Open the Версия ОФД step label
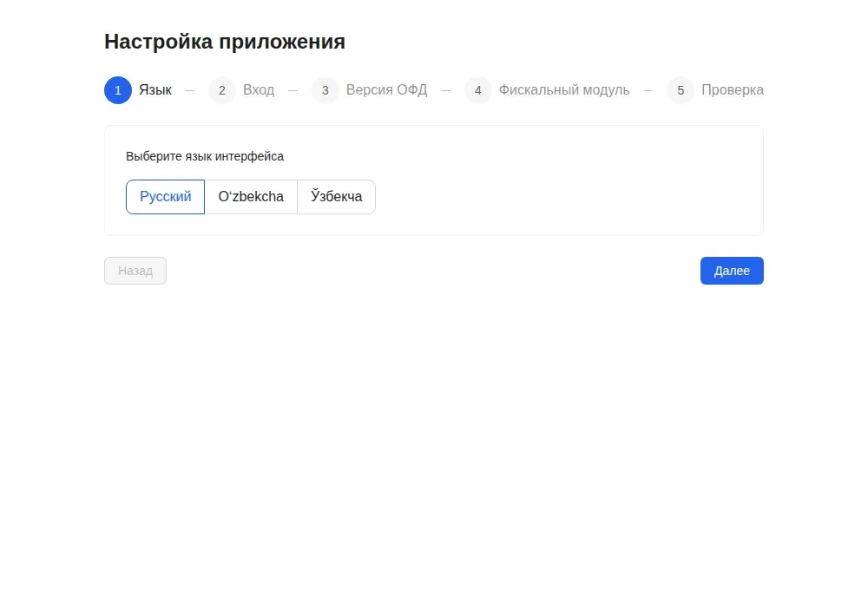868x590 pixels. (x=386, y=89)
